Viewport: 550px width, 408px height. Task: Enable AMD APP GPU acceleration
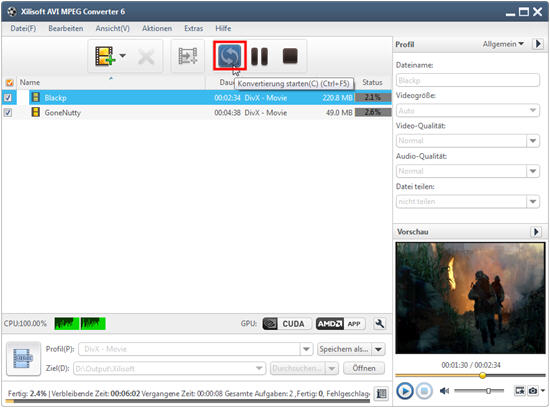[340, 324]
